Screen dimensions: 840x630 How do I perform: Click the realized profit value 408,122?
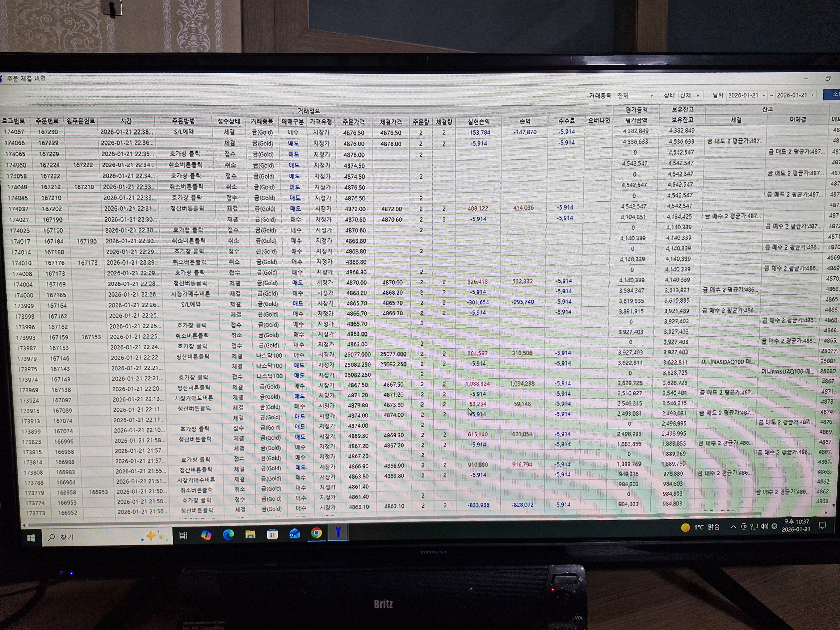tap(478, 209)
